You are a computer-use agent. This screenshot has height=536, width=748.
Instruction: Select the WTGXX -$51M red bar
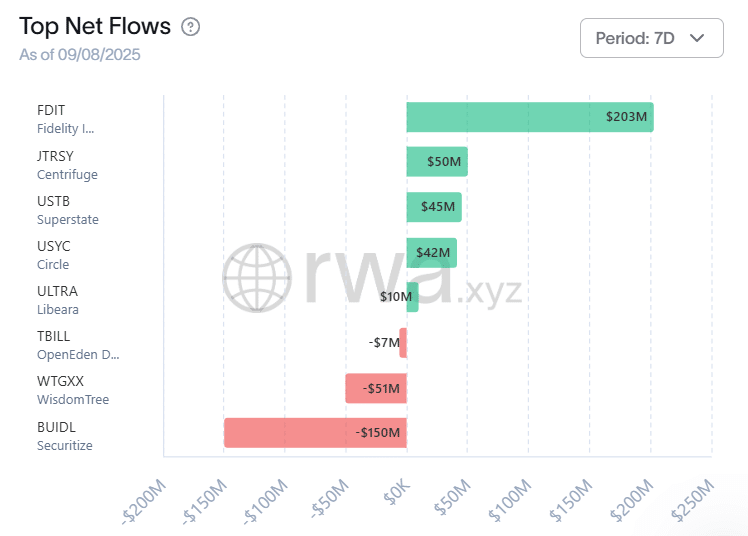point(376,388)
